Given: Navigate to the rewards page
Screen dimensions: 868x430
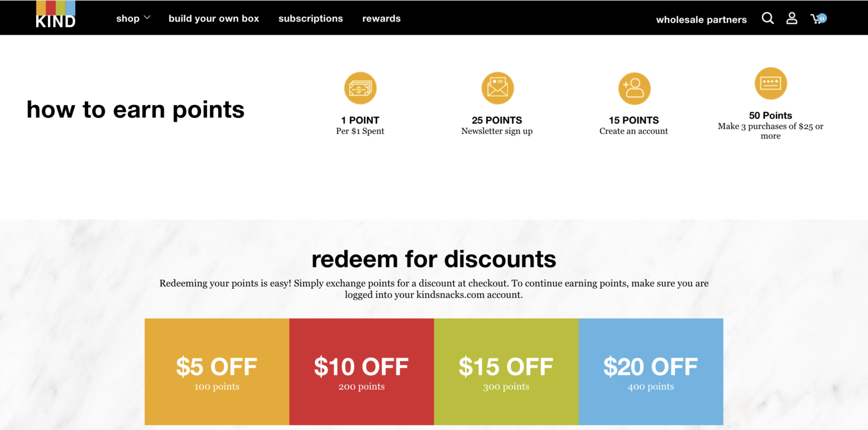Looking at the screenshot, I should click(x=381, y=19).
